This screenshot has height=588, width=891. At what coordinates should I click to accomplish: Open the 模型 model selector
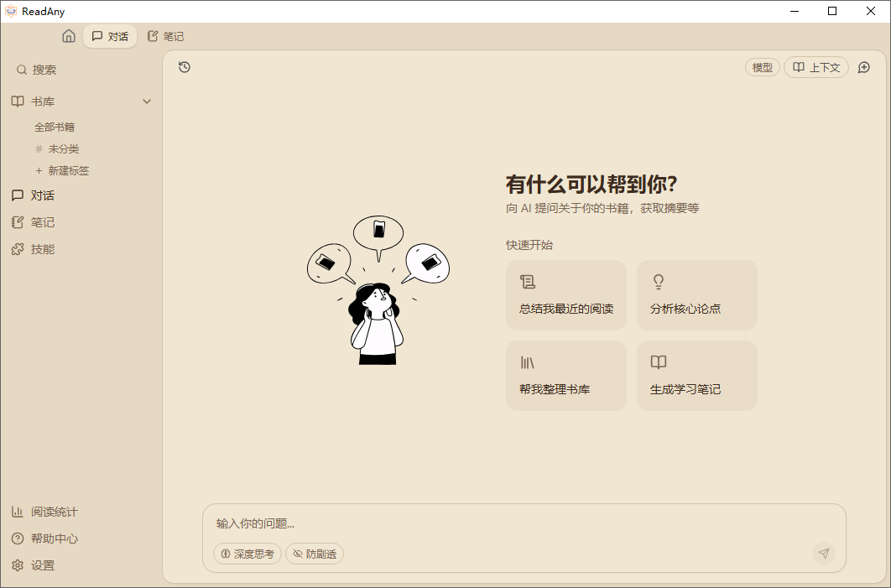(x=762, y=67)
